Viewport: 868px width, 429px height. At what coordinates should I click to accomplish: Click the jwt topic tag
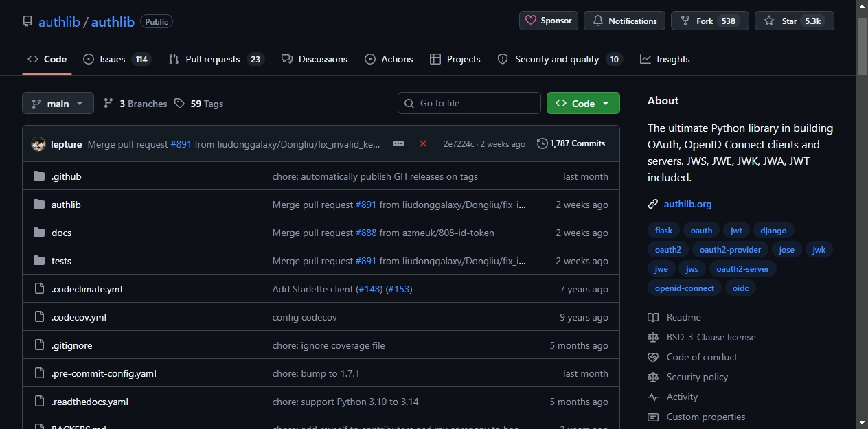[736, 231]
